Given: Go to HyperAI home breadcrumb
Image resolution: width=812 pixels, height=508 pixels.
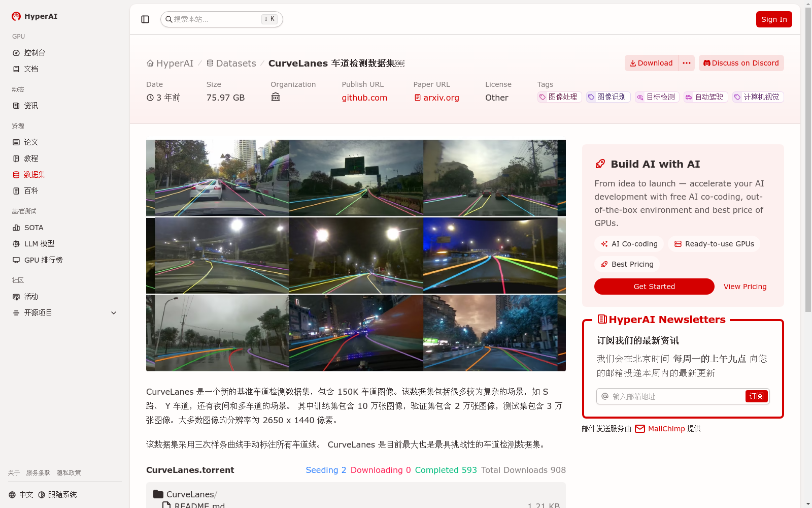Looking at the screenshot, I should click(x=170, y=63).
